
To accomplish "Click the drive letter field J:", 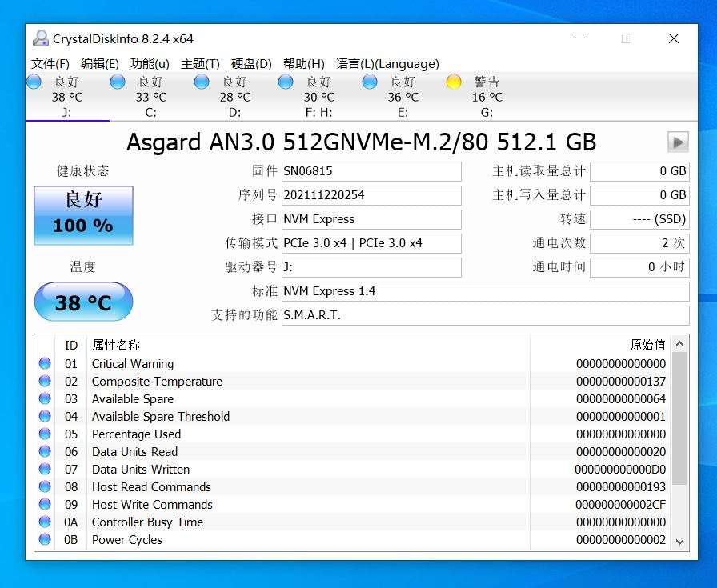I will (371, 267).
